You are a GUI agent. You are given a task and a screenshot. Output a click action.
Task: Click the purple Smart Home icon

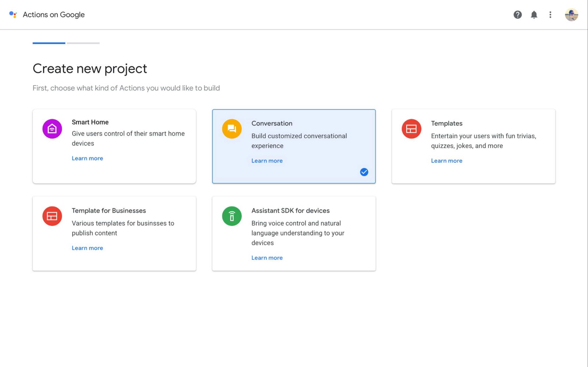point(52,129)
